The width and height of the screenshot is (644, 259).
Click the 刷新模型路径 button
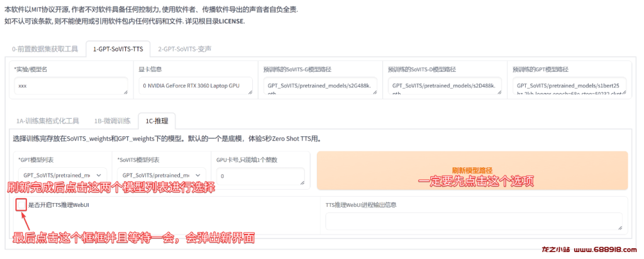[472, 171]
